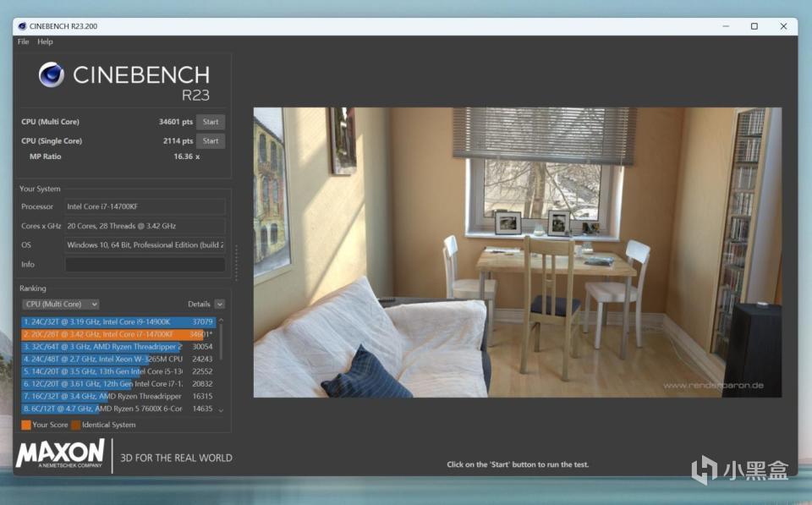This screenshot has width=812, height=505.
Task: Click the 34601 pts multi core score
Action: [x=176, y=122]
